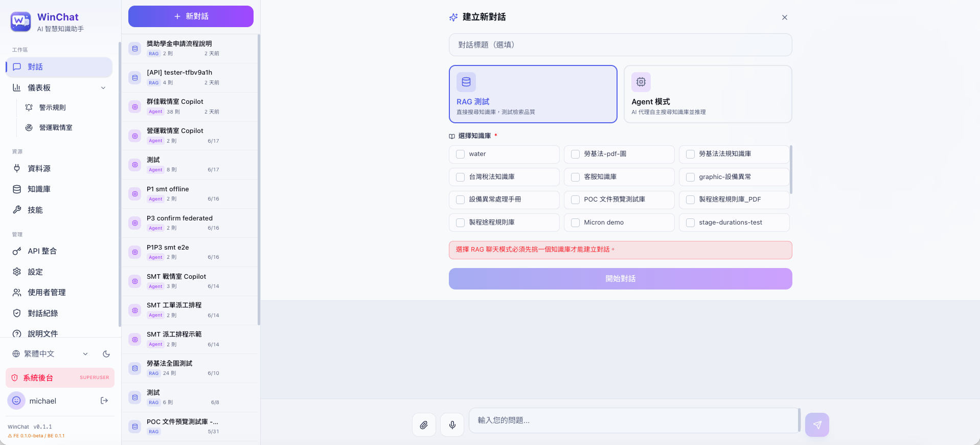980x445 pixels.
Task: Open 警示規則 in sidebar
Action: (64, 107)
